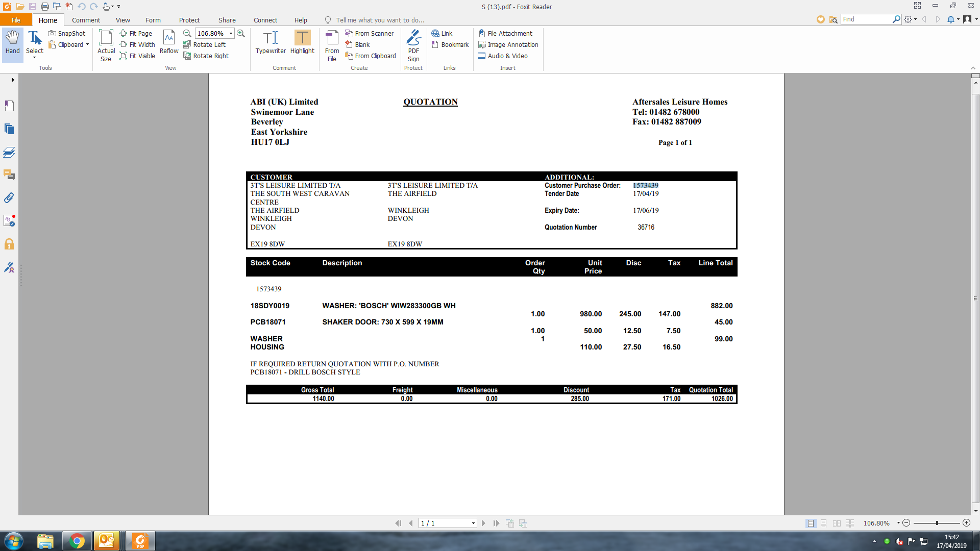
Task: Click Rotate Left icon
Action: 204,45
